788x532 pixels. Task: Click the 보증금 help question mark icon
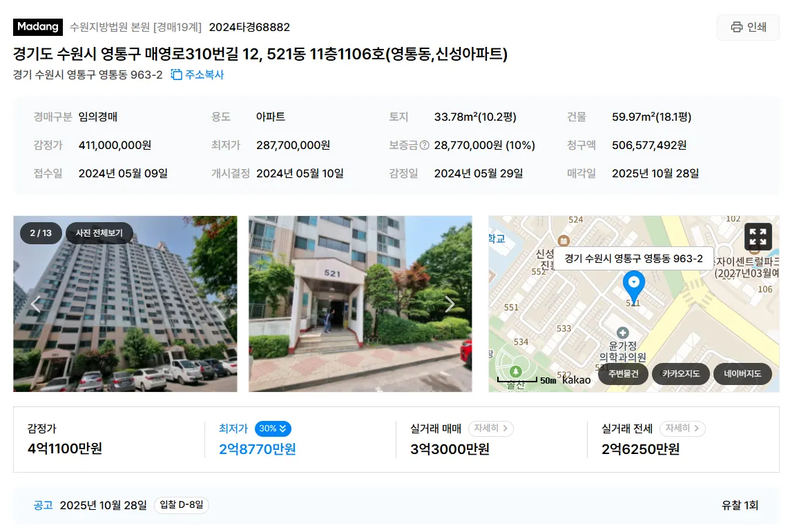[x=425, y=145]
